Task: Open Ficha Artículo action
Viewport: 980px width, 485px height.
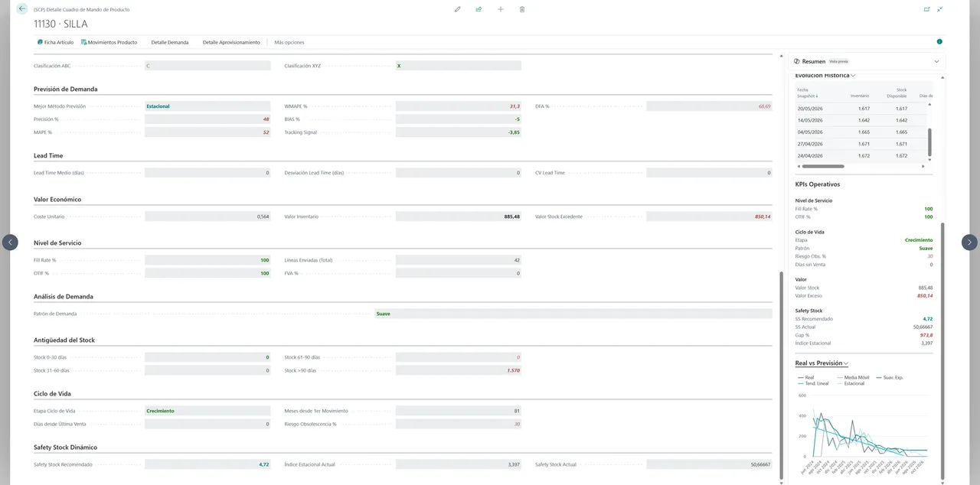Action: (x=55, y=42)
